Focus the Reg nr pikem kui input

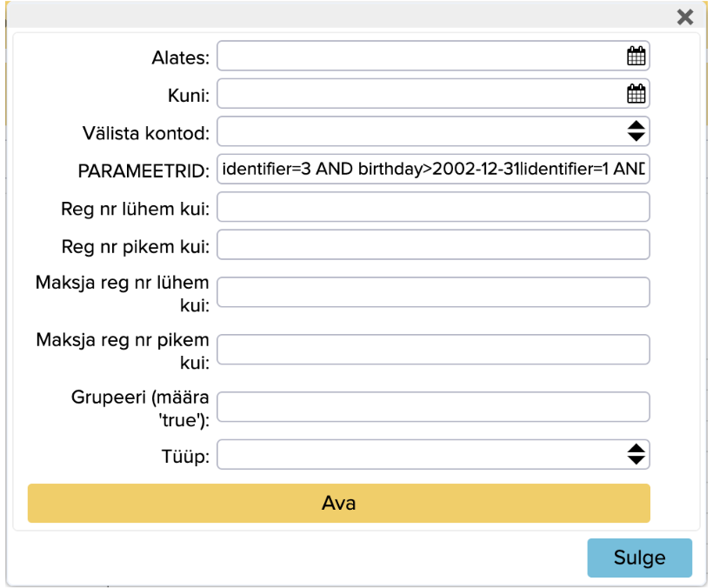point(433,244)
